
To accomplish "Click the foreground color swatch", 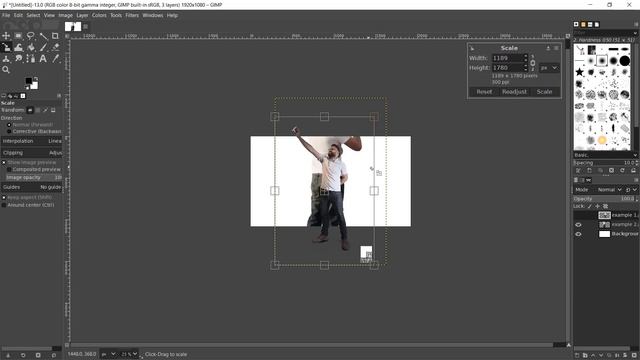I will coord(29,81).
